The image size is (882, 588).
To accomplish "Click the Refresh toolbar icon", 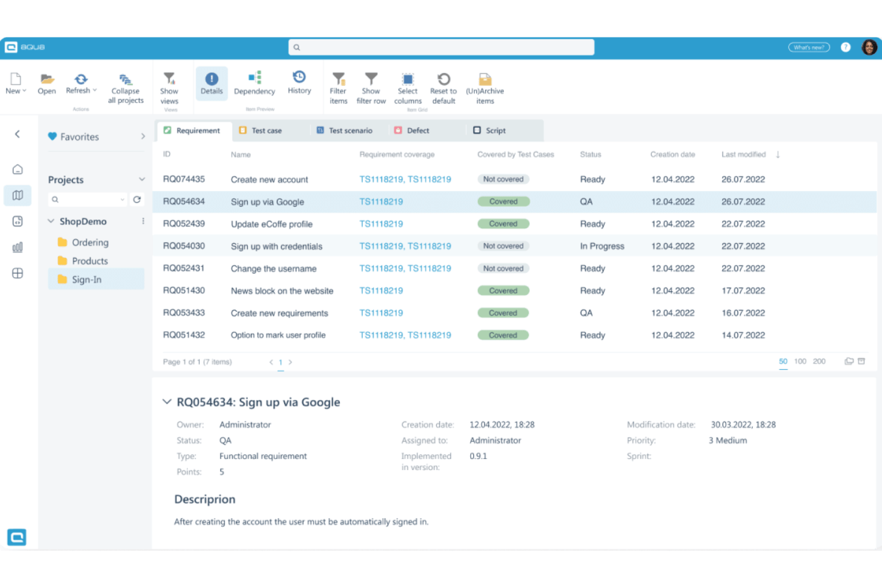I will (81, 79).
